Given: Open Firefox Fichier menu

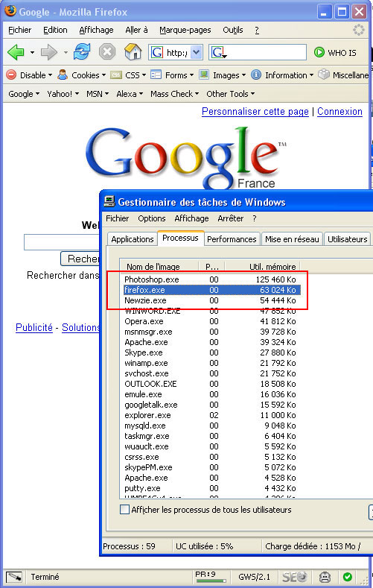Looking at the screenshot, I should 20,30.
